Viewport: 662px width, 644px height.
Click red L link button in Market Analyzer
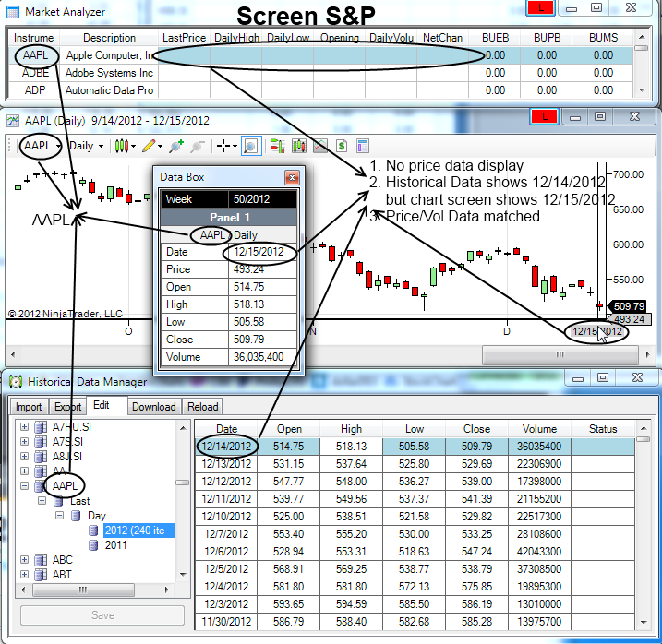pyautogui.click(x=540, y=8)
